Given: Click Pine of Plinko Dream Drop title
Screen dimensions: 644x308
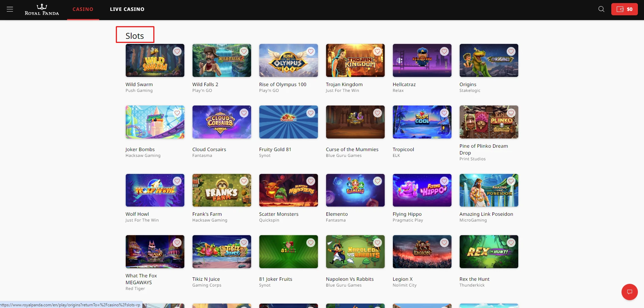Looking at the screenshot, I should tap(484, 149).
